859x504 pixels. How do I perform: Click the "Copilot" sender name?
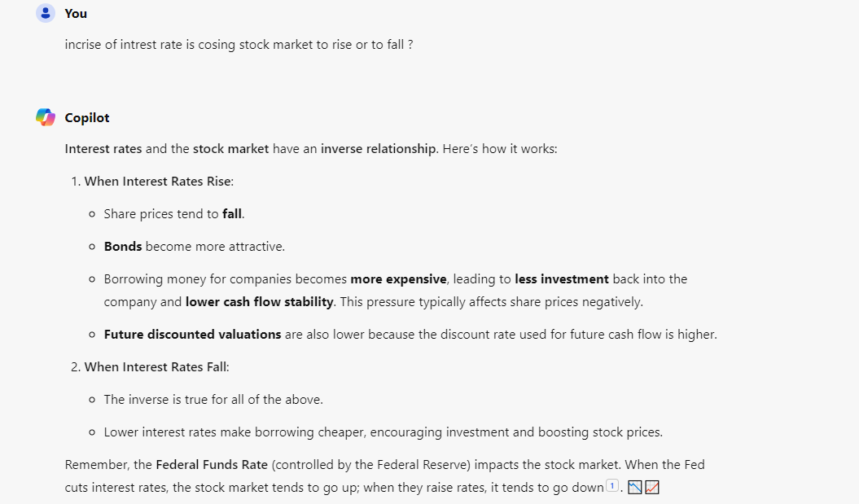point(87,118)
